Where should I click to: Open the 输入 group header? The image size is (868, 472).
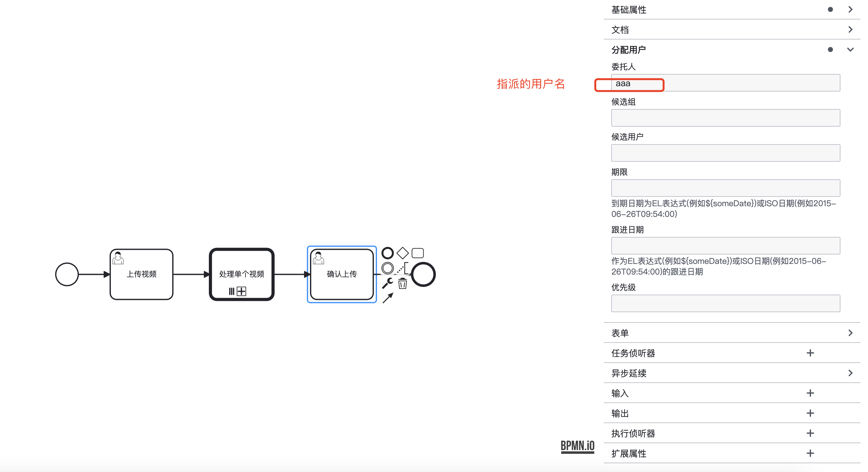coord(732,393)
